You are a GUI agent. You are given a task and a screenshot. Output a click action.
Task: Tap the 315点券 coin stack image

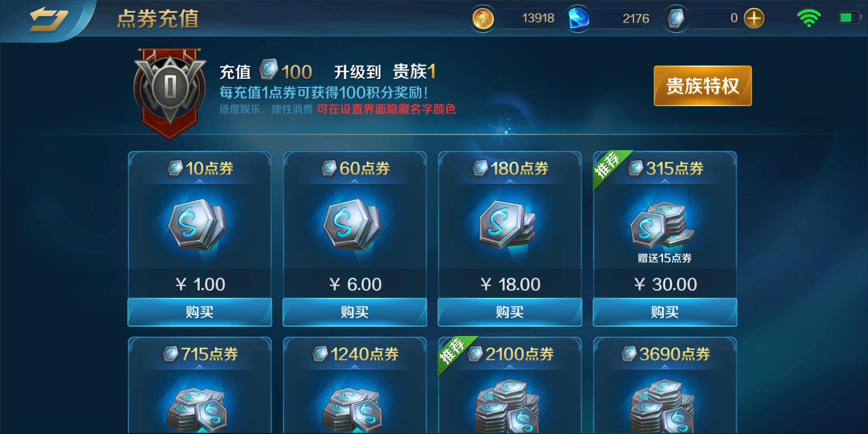pos(662,225)
